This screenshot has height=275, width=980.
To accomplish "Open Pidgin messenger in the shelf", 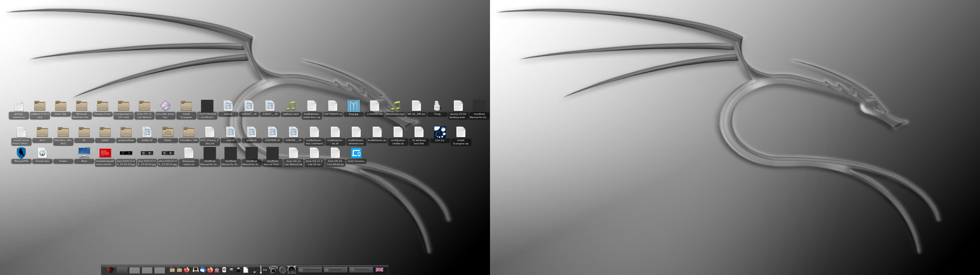I will pos(217,270).
